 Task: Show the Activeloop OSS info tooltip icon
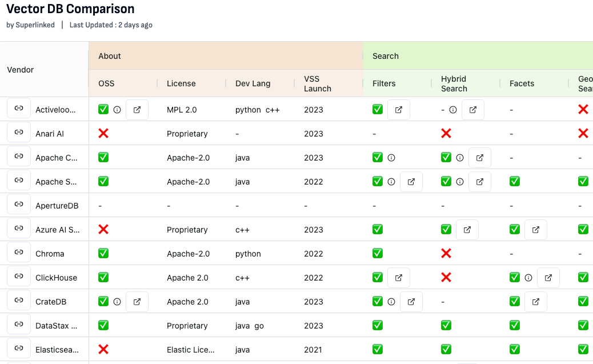[x=117, y=110]
